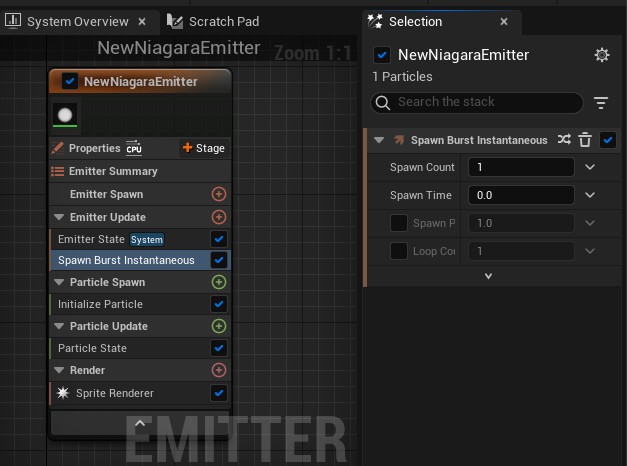Disable Spawn Burst Instantaneous checkbox in Selection panel
Image resolution: width=627 pixels, height=466 pixels.
point(608,140)
